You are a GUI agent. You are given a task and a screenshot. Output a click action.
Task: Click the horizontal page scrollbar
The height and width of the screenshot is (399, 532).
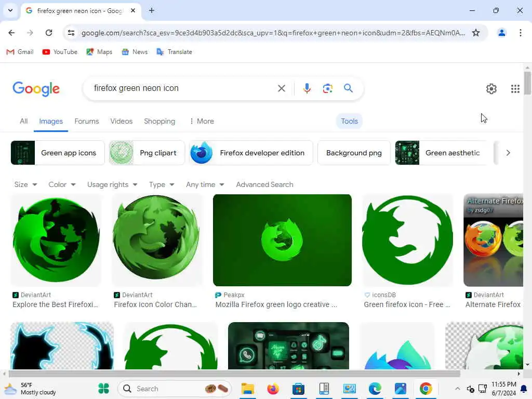pyautogui.click(x=234, y=374)
